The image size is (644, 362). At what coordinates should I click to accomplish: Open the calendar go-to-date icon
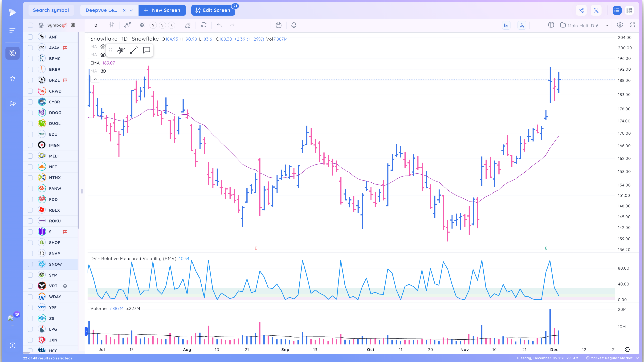278,25
